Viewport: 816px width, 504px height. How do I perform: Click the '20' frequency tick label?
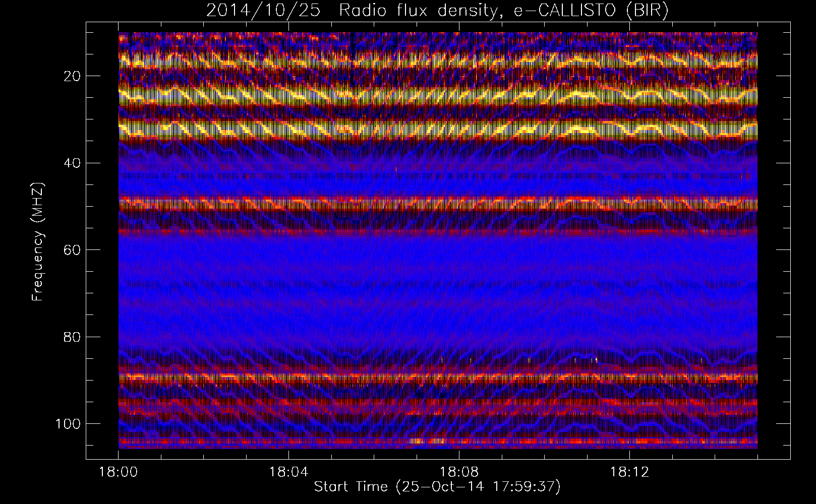click(73, 76)
